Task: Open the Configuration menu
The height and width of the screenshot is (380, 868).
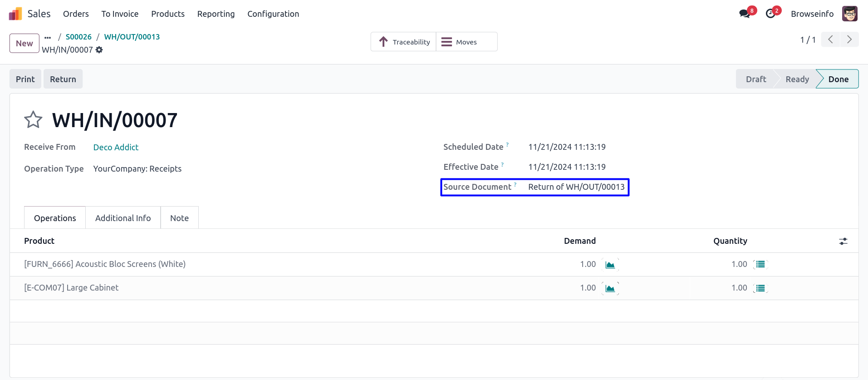Action: [x=273, y=14]
